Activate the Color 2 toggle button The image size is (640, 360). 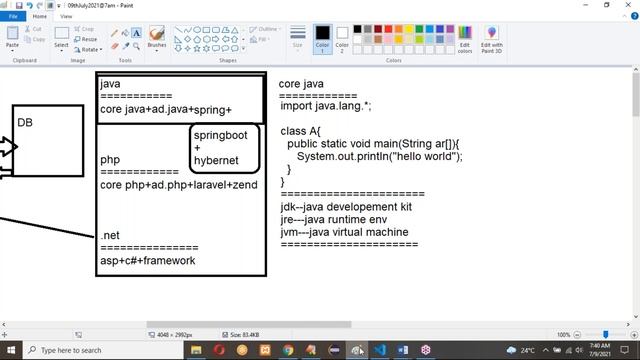[342, 39]
